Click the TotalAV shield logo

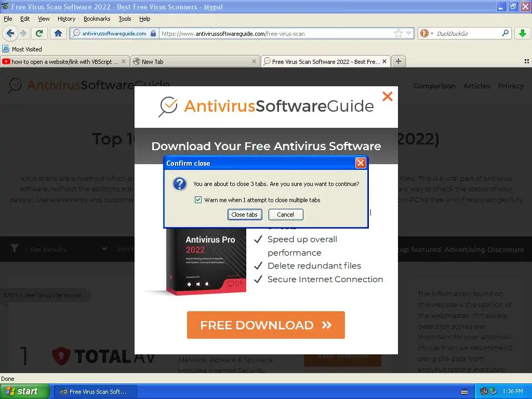[x=61, y=356]
